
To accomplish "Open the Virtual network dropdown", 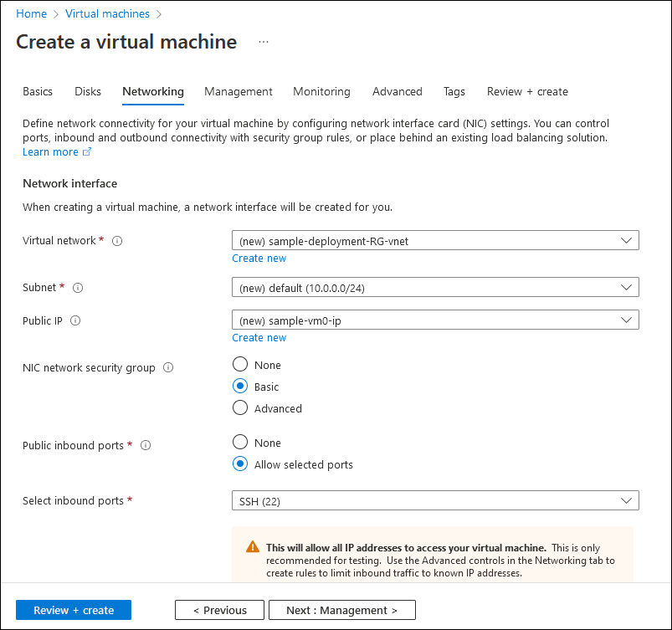I will coord(434,240).
